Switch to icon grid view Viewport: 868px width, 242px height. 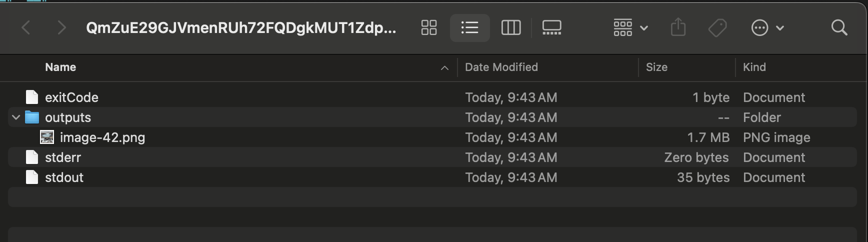coord(429,27)
